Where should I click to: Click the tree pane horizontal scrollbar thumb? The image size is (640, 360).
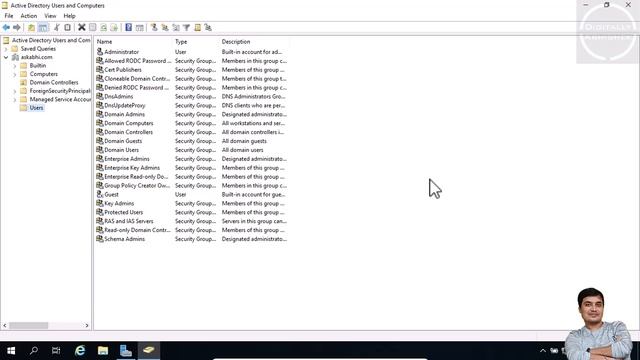point(29,325)
